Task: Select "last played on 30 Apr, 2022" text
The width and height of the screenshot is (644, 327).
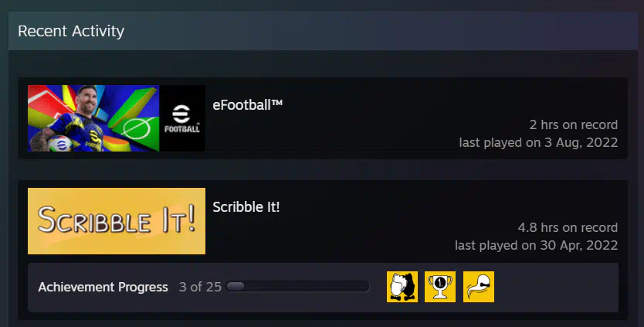Action: click(x=537, y=246)
